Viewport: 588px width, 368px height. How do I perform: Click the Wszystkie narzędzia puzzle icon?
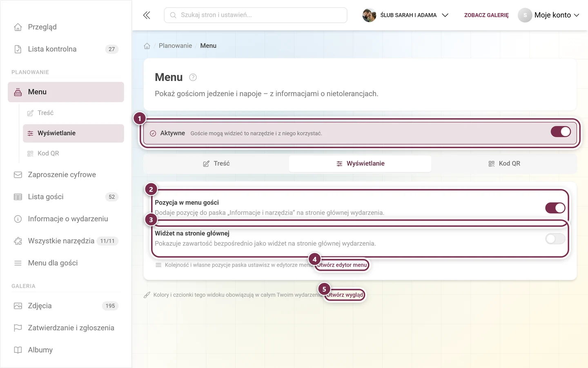tap(18, 241)
